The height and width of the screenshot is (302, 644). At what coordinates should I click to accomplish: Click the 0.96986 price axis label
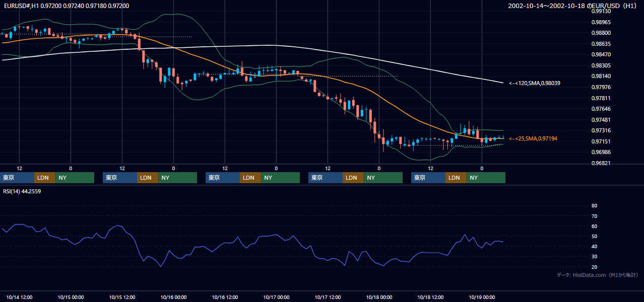pyautogui.click(x=601, y=152)
